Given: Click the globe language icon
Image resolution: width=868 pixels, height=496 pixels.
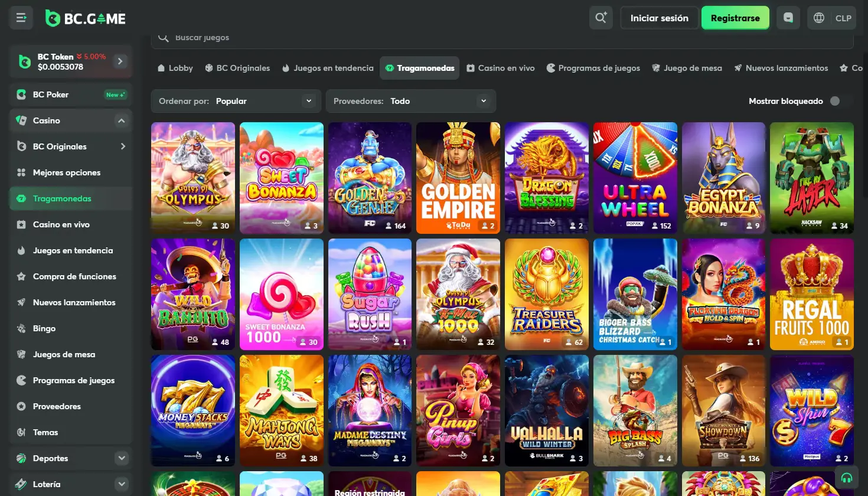Looking at the screenshot, I should click(819, 18).
